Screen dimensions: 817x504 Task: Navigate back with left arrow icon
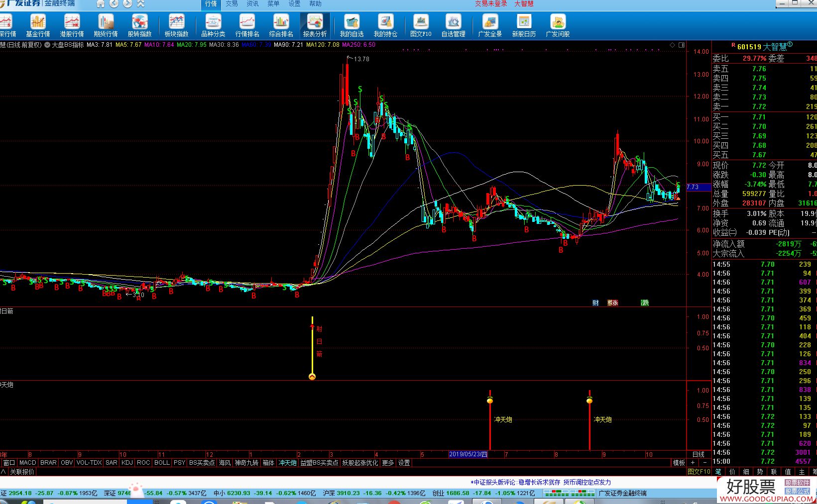(x=114, y=4)
